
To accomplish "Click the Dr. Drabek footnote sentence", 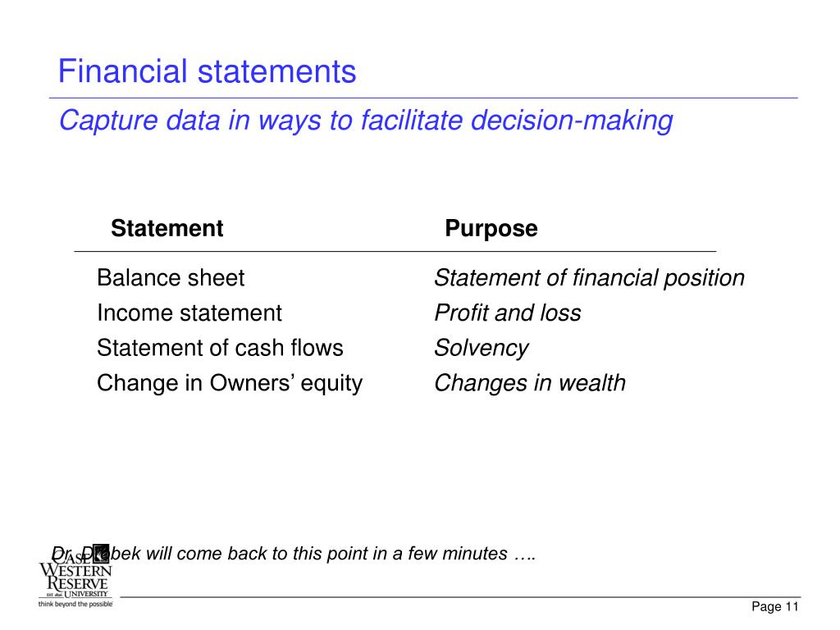I will [x=294, y=554].
